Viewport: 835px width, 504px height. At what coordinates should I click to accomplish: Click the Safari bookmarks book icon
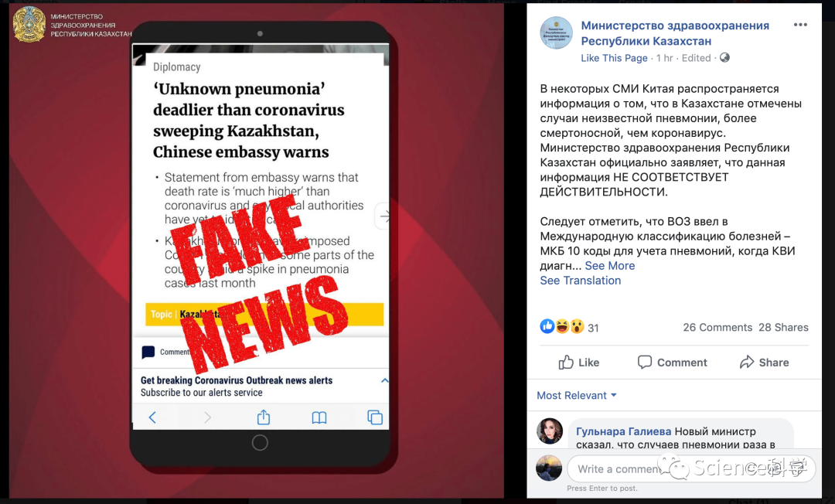[319, 417]
